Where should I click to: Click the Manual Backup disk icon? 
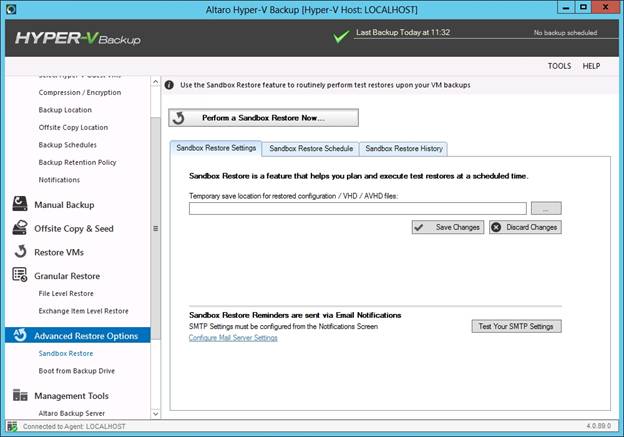(20, 203)
